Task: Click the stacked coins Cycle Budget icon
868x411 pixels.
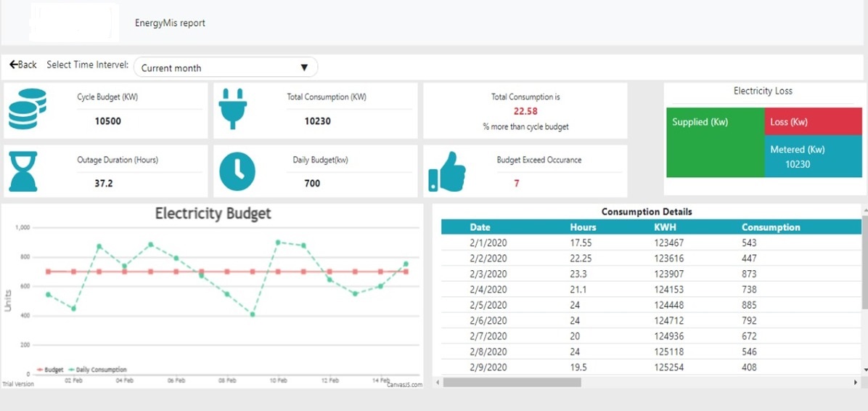Action: (x=28, y=109)
